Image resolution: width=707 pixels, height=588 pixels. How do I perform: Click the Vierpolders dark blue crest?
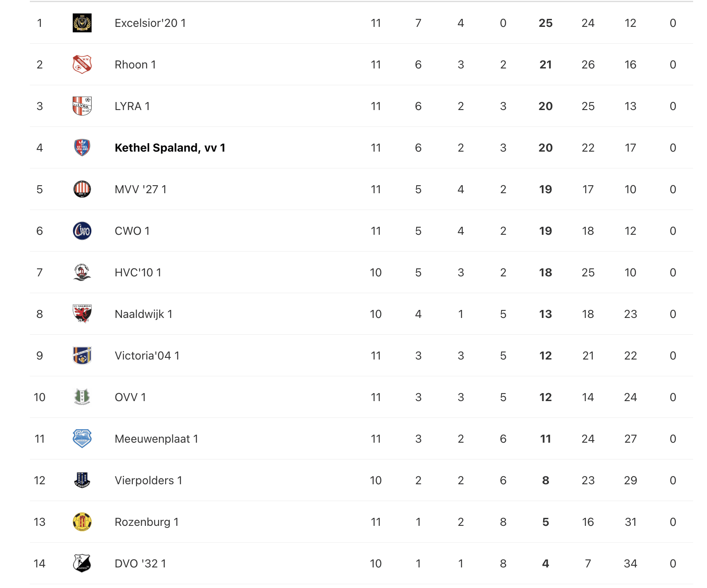click(82, 480)
